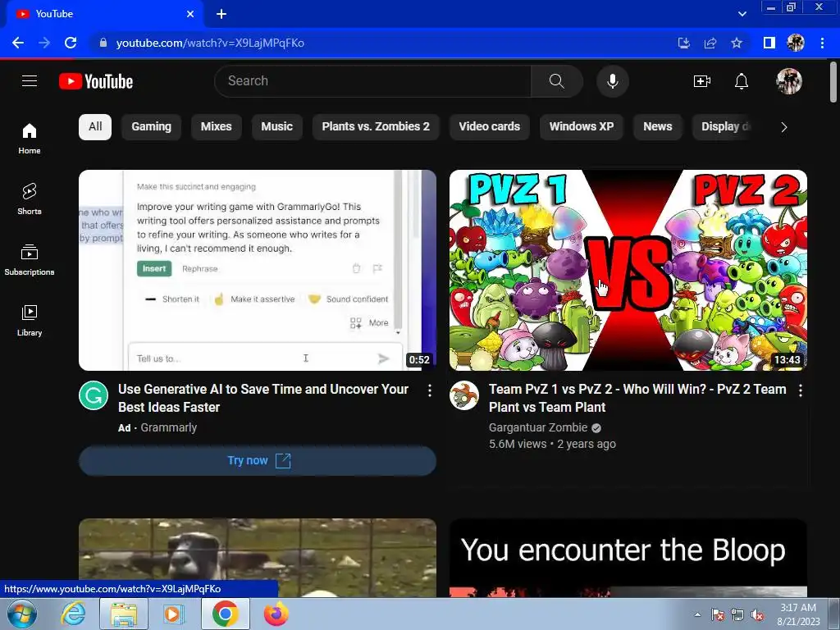This screenshot has width=840, height=630.
Task: Select the Gaming filter chip
Action: (151, 127)
